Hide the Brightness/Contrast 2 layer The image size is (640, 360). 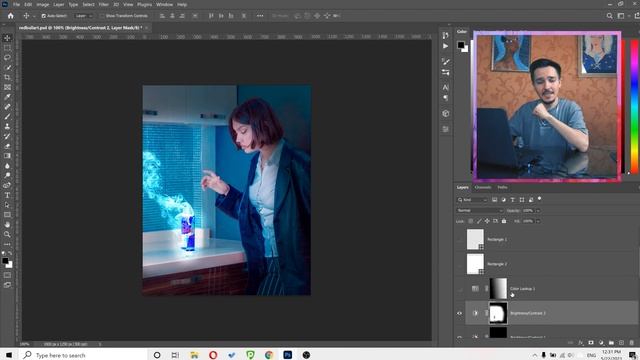tap(460, 313)
